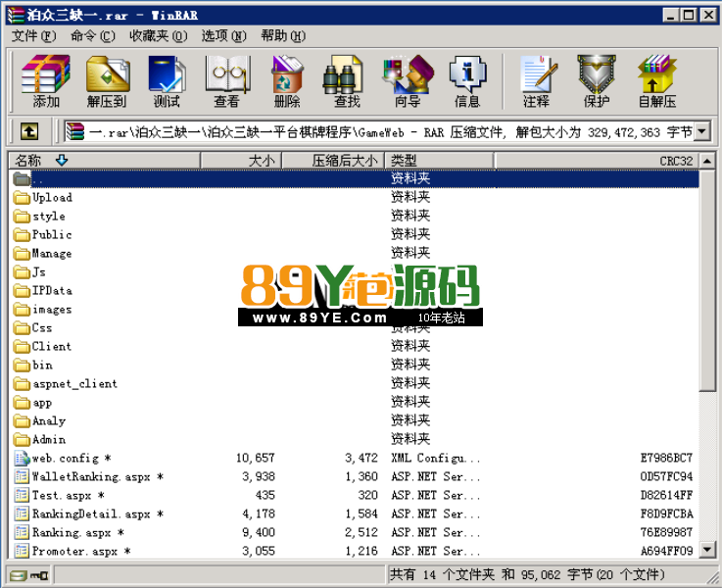The image size is (722, 588).
Task: Sort by 压缩后大小 column header
Action: (x=333, y=161)
